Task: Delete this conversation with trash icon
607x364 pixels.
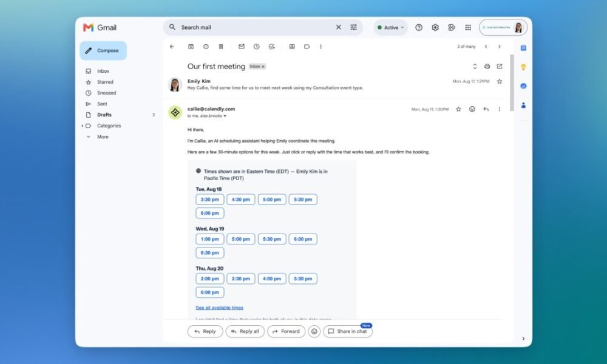Action: (221, 47)
